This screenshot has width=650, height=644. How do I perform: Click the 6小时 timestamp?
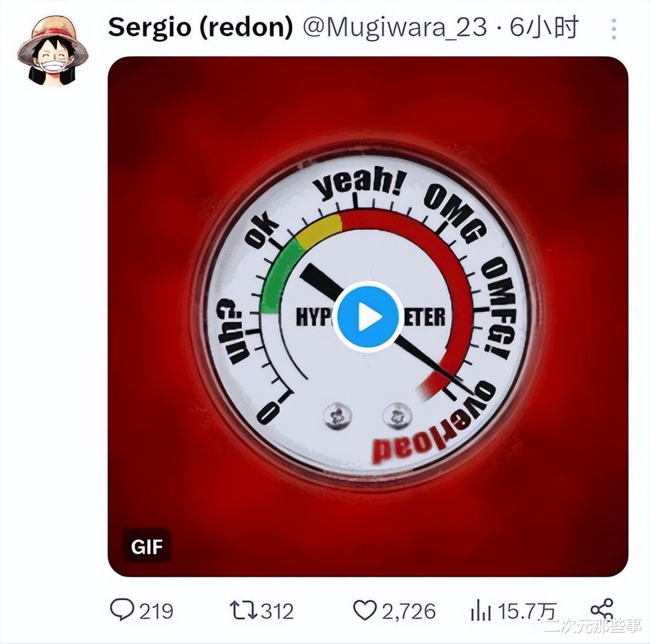544,28
